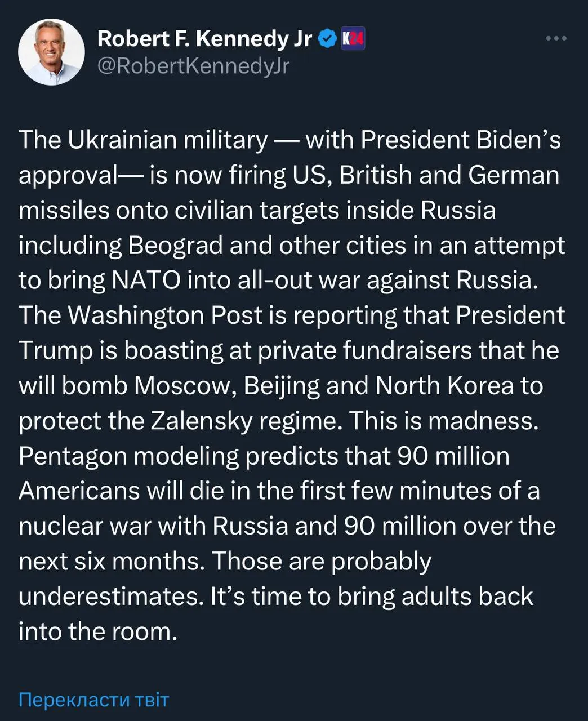Screen dimensions: 588x721
Task: Click "The Washington Post" in tweet text
Action: pyautogui.click(x=141, y=315)
